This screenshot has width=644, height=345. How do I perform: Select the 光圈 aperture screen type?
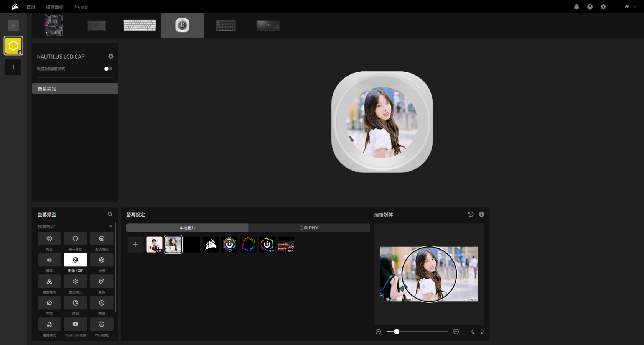[102, 260]
